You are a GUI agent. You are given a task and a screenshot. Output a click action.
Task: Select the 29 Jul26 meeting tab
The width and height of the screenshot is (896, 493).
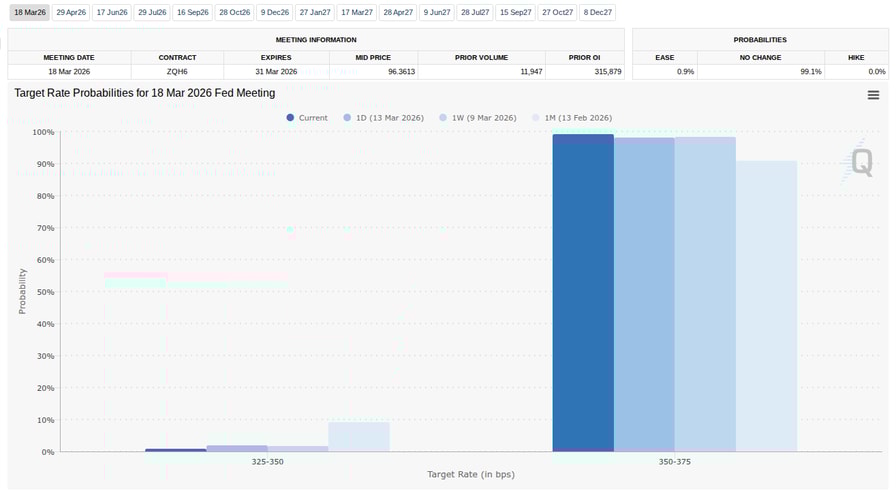coord(152,13)
